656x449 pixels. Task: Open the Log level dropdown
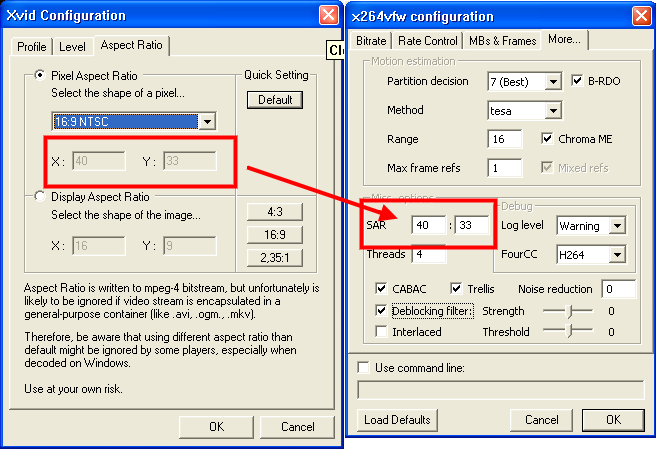click(591, 226)
